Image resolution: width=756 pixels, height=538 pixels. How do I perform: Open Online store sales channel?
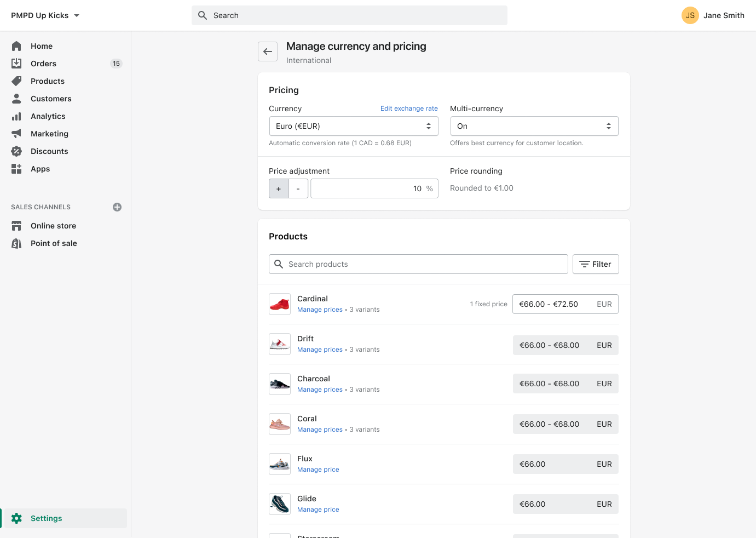53,226
